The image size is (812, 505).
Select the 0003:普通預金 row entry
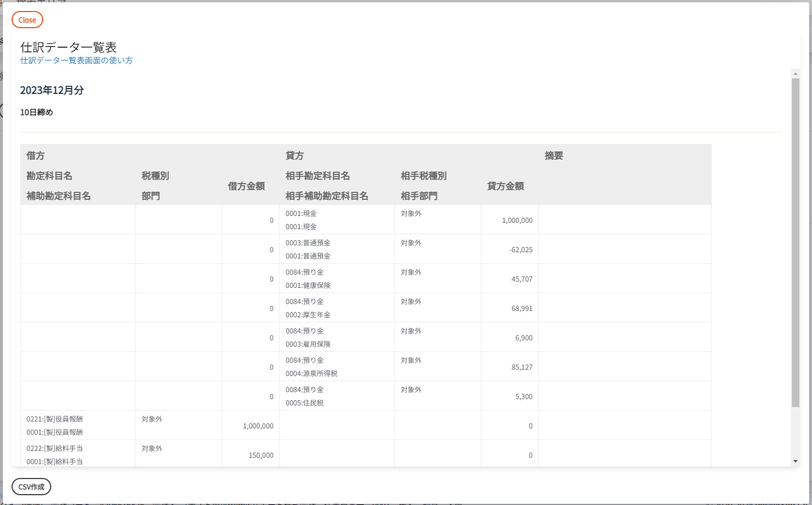click(308, 243)
